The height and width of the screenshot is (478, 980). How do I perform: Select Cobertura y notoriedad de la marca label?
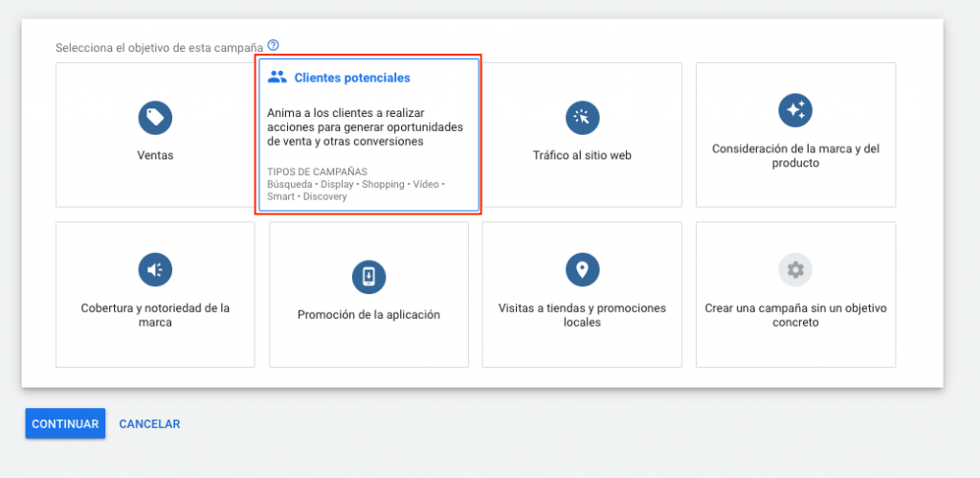click(155, 315)
